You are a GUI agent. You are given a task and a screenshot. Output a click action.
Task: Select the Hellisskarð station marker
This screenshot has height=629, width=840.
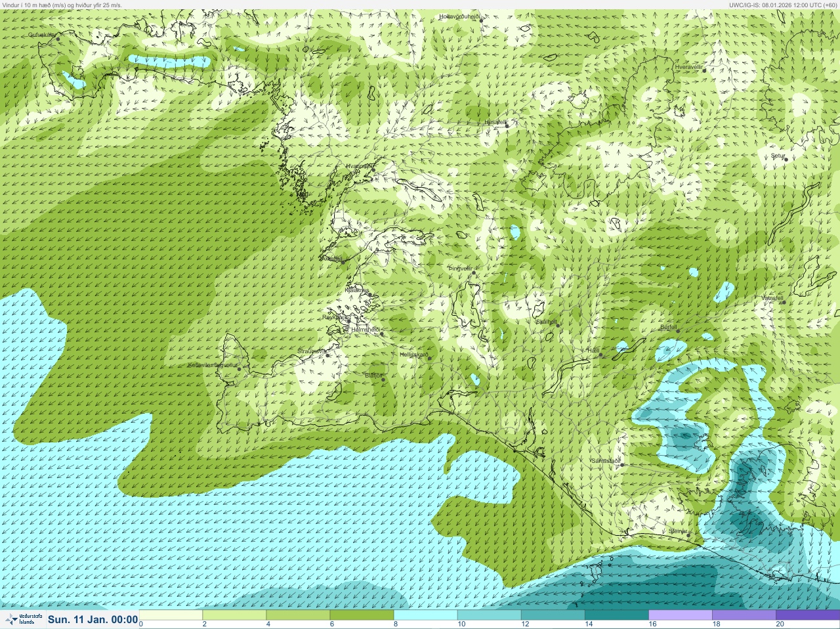pyautogui.click(x=430, y=358)
